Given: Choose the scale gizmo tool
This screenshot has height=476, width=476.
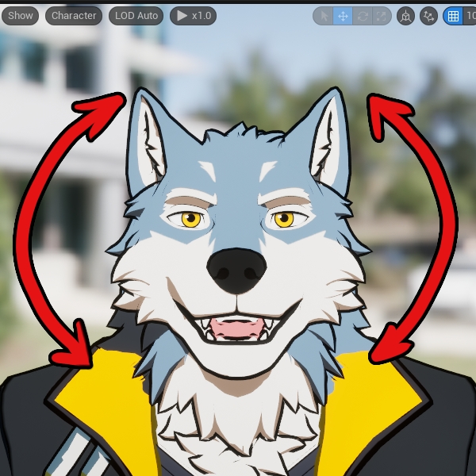Looking at the screenshot, I should coord(382,16).
